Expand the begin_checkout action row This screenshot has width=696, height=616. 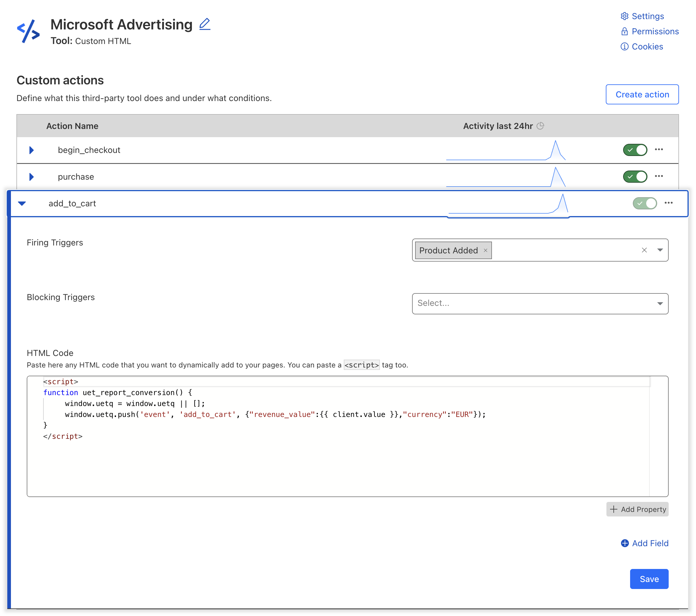tap(31, 150)
